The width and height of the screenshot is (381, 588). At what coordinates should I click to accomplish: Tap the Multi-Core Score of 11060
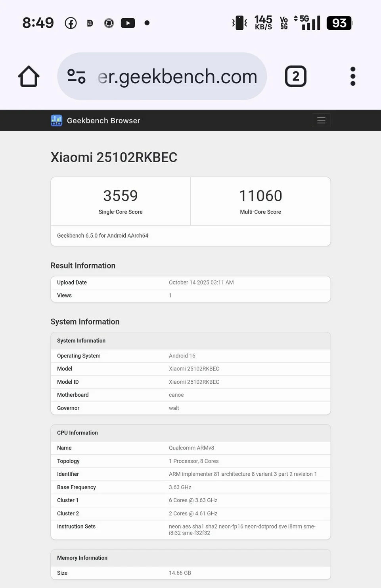tap(260, 195)
